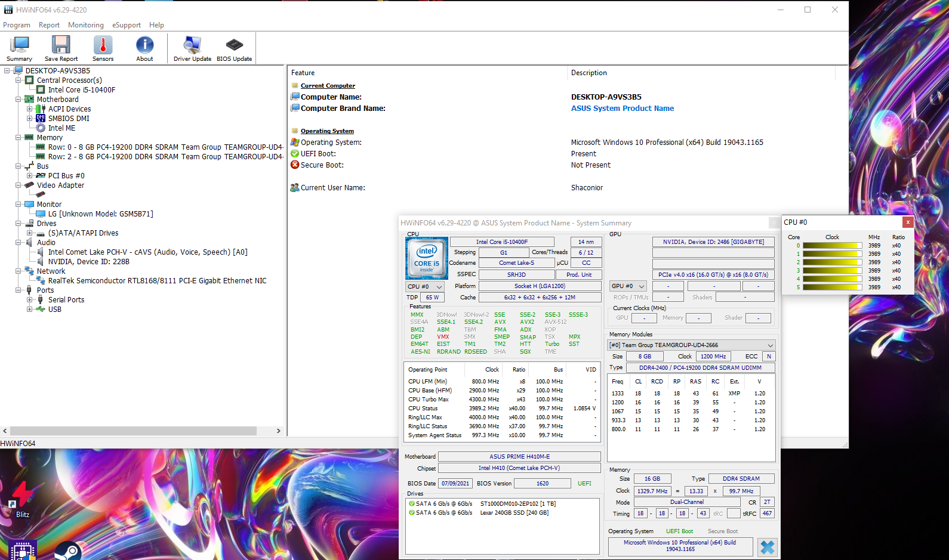
Task: Open the eSupport menu
Action: coord(127,25)
